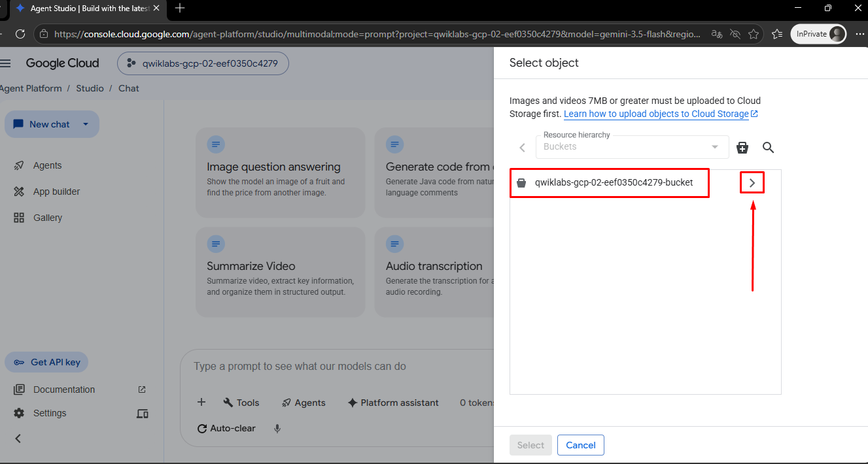The image size is (868, 464).
Task: Toggle the Auto-clear option
Action: 226,429
